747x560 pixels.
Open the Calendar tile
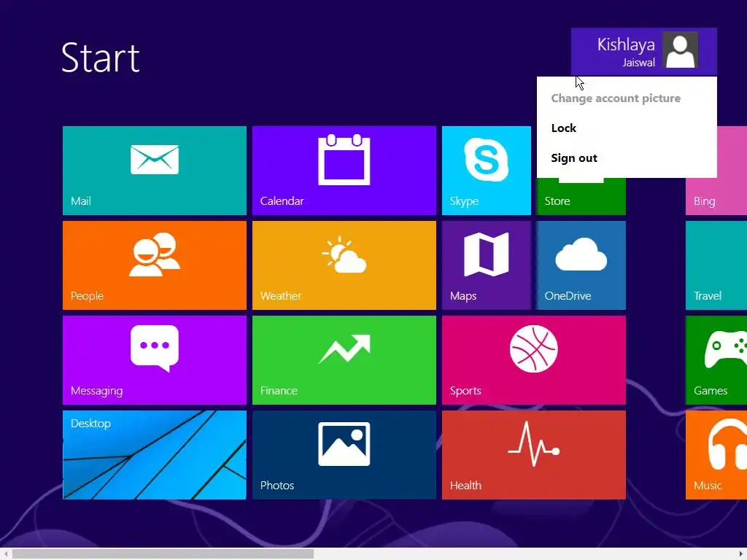point(344,171)
